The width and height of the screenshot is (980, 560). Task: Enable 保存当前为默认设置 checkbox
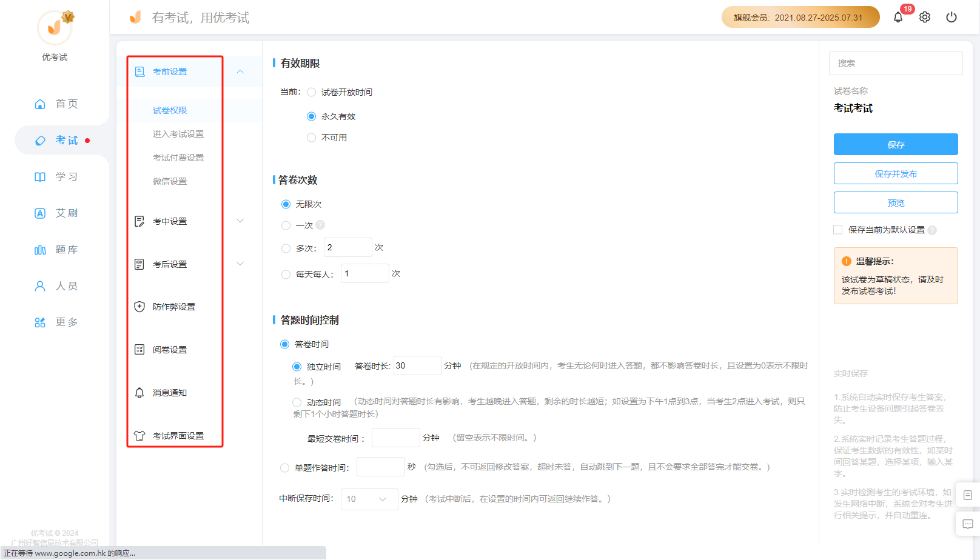point(838,230)
